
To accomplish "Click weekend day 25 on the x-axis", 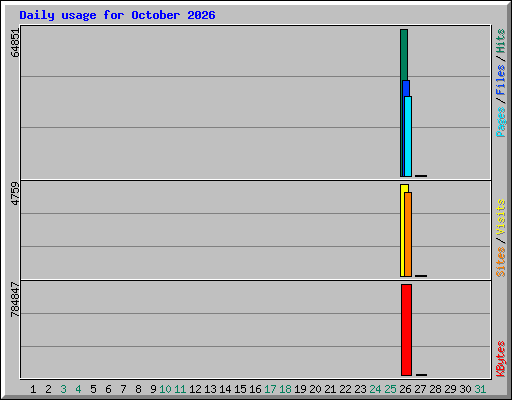I will click(x=390, y=389).
